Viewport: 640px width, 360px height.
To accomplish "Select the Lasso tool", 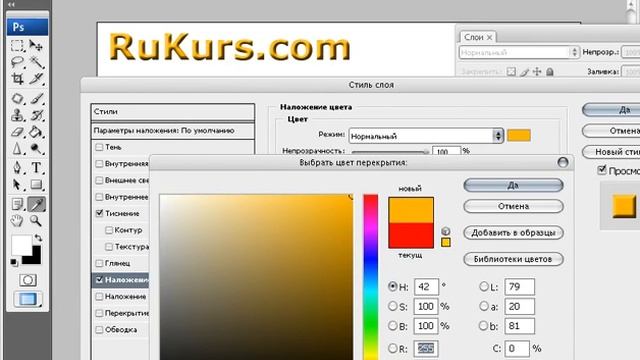I will [x=17, y=62].
